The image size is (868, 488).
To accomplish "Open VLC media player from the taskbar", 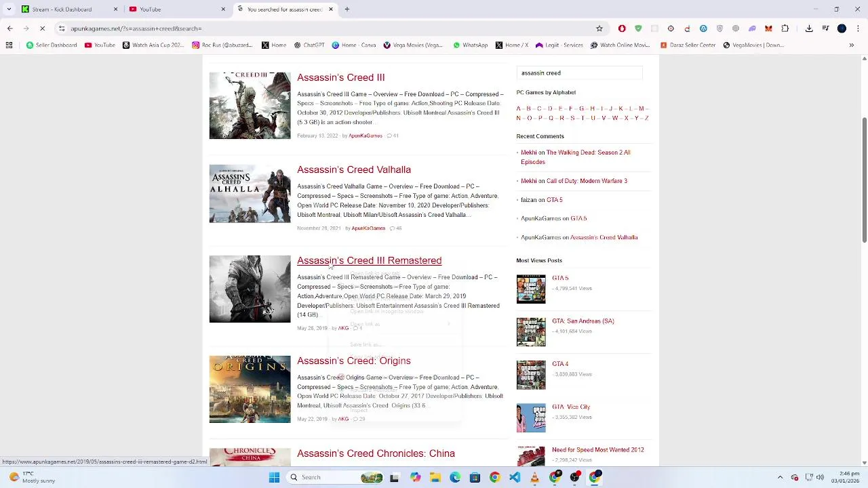I will click(x=535, y=478).
